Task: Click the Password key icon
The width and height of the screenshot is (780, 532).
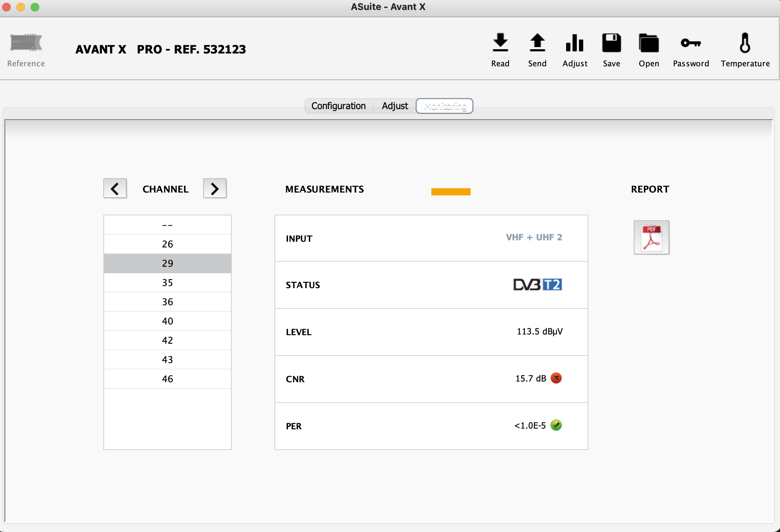Action: (691, 43)
